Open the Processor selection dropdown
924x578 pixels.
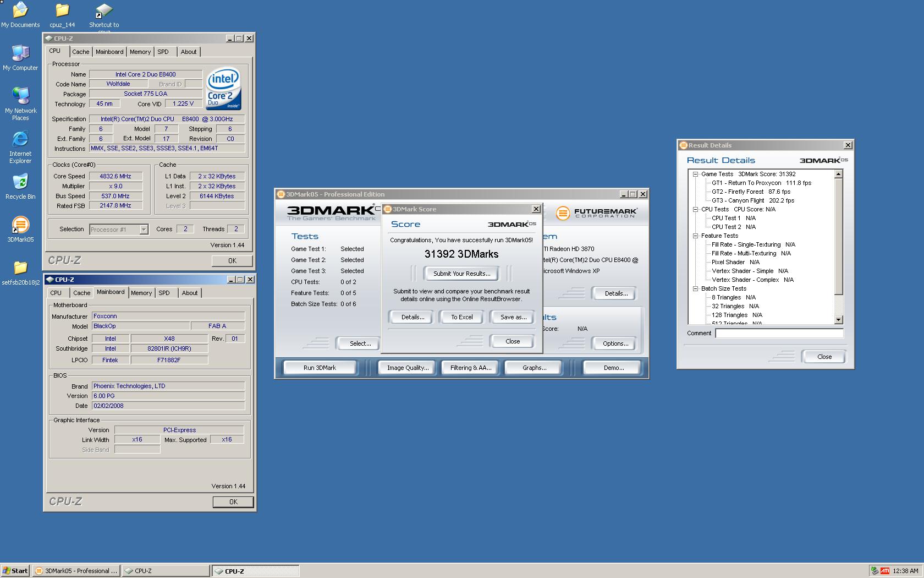coord(144,230)
